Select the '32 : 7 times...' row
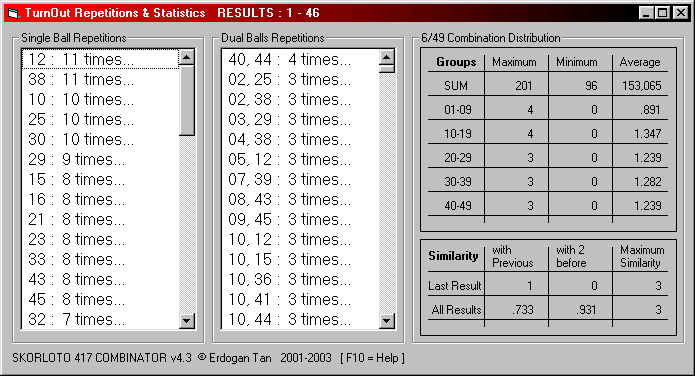Screen dimensions: 695x376 click(100, 319)
